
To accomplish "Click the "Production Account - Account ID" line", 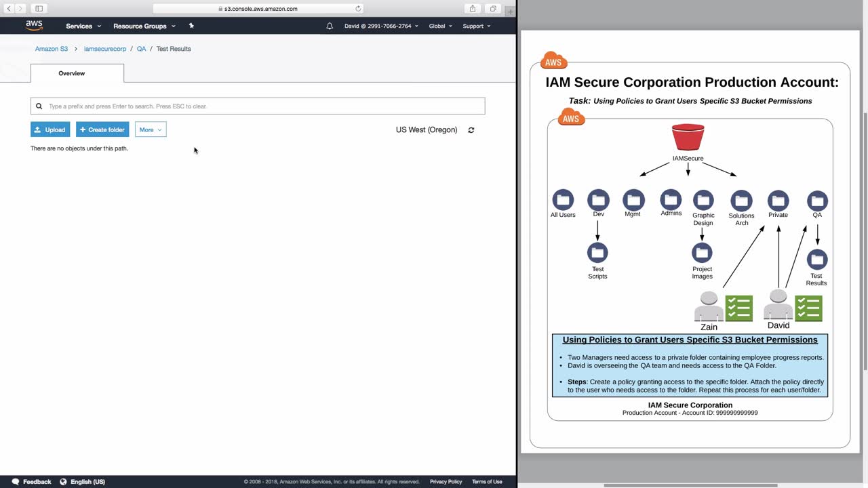I will 690,413.
